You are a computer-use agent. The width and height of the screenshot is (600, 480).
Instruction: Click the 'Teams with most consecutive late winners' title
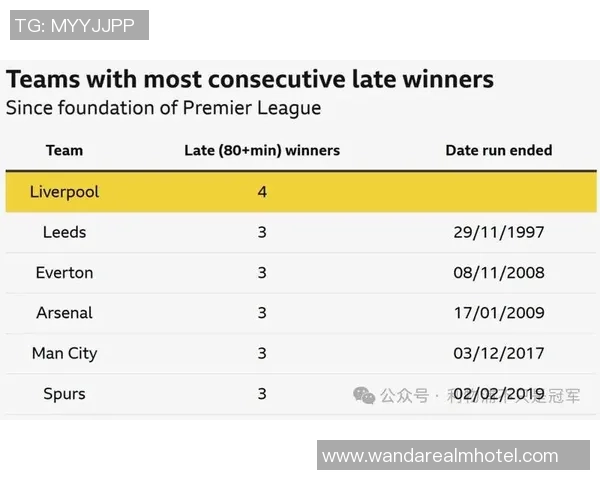pos(250,79)
